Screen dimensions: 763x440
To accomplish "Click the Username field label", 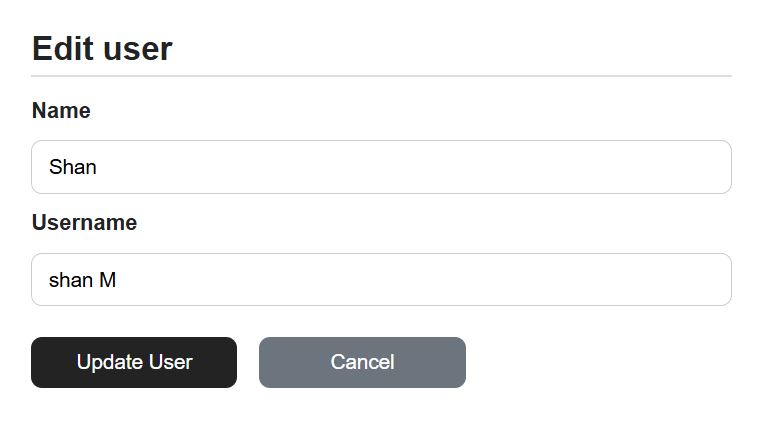I will click(x=84, y=223).
